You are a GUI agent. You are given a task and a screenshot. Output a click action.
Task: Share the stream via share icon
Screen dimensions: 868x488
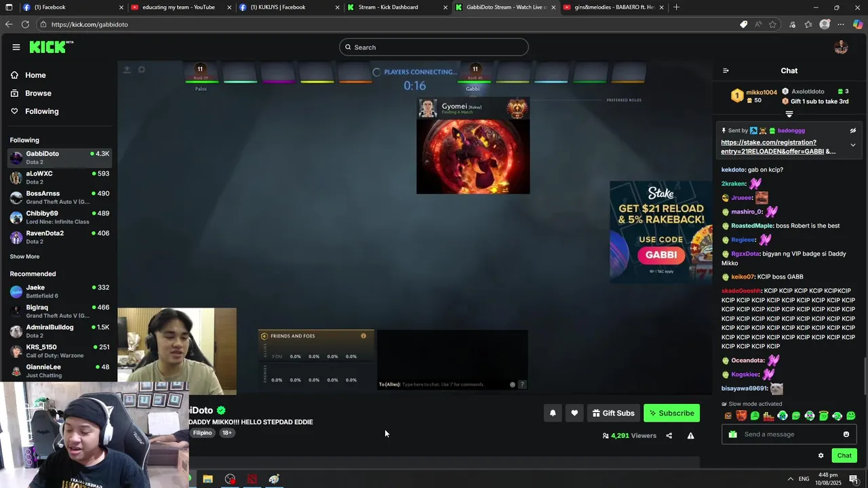[669, 436]
